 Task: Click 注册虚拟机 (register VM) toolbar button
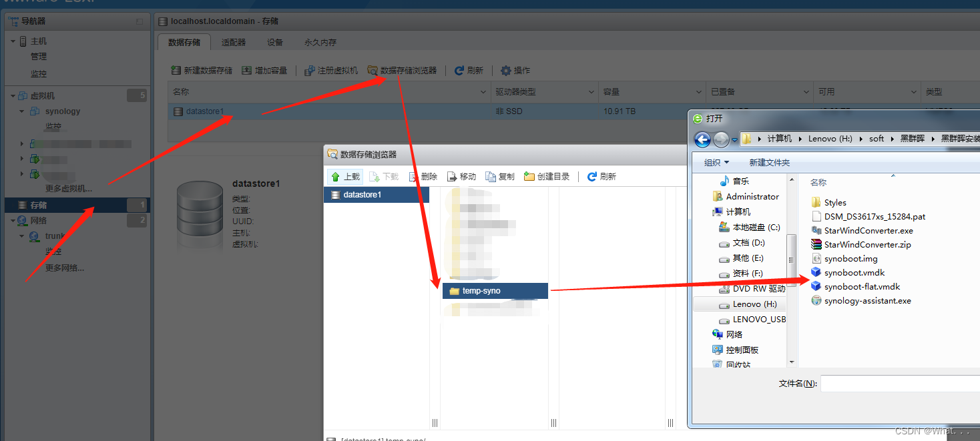[331, 70]
